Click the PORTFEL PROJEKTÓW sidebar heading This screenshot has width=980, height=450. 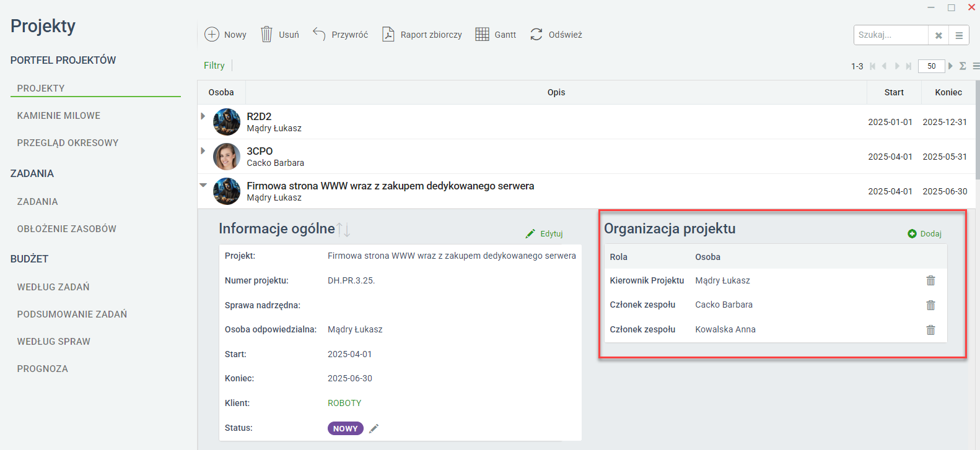(63, 60)
